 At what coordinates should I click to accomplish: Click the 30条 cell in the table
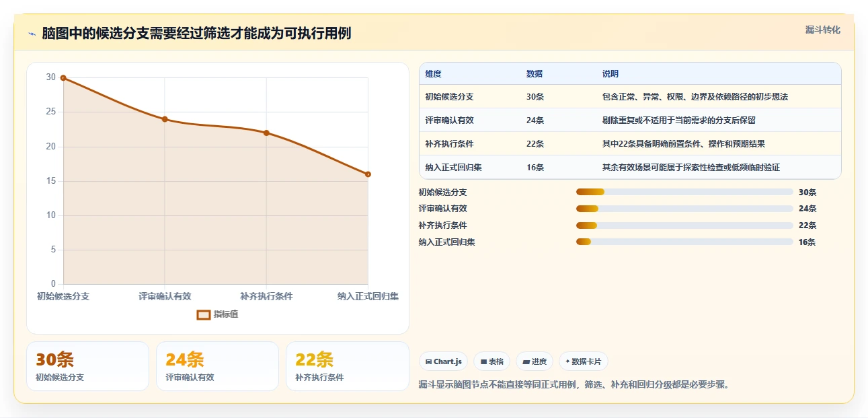pyautogui.click(x=535, y=97)
